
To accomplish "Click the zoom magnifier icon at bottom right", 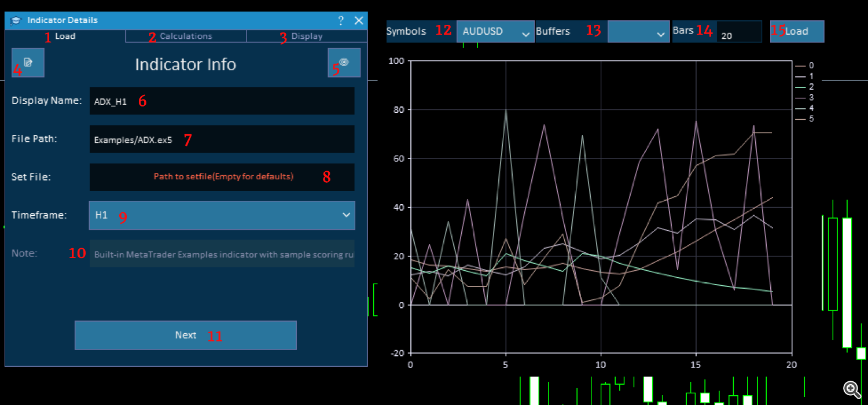I will [851, 388].
